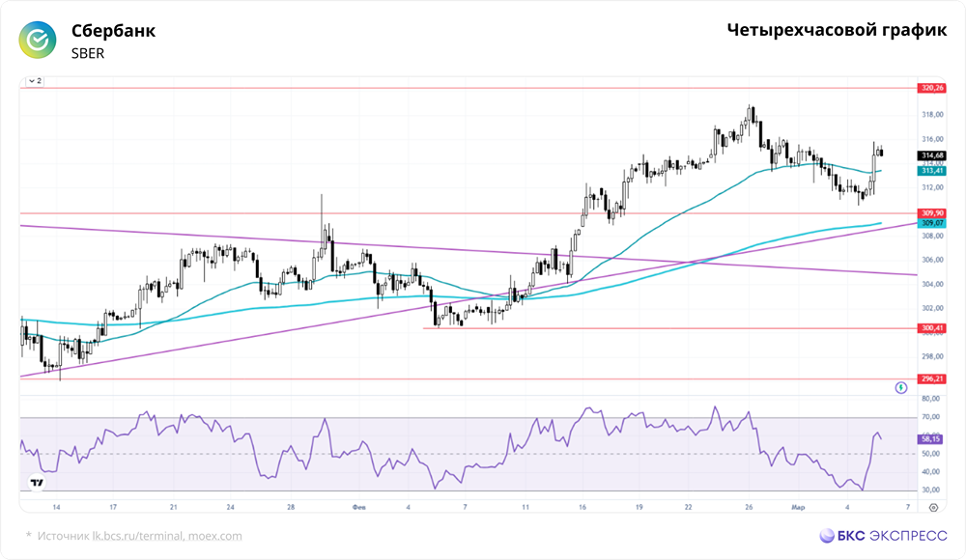Click the 80,00 RSI axis tick
This screenshot has width=966, height=560.
931,399
